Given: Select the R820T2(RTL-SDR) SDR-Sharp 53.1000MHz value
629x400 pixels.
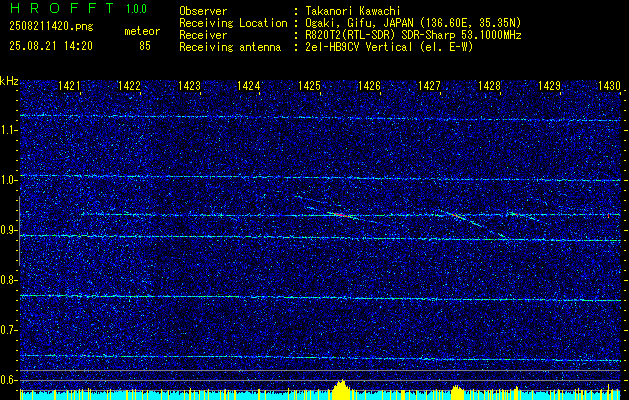Looking at the screenshot, I should point(412,35).
